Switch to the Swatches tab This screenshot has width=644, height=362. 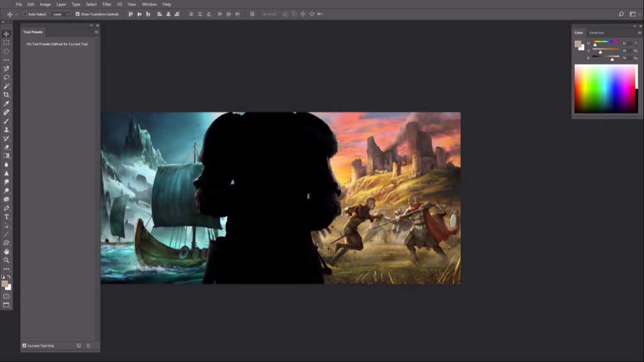pos(596,33)
